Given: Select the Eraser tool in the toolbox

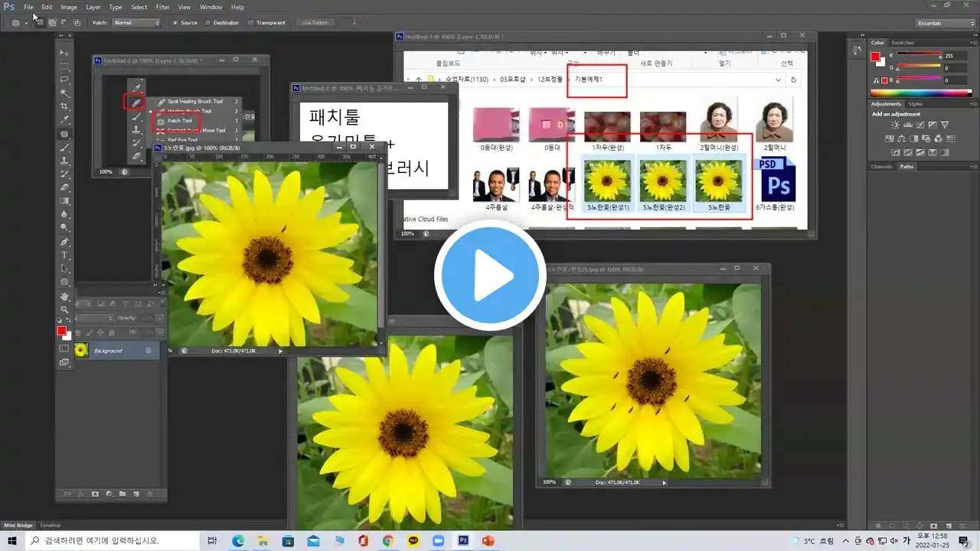Looking at the screenshot, I should click(65, 187).
